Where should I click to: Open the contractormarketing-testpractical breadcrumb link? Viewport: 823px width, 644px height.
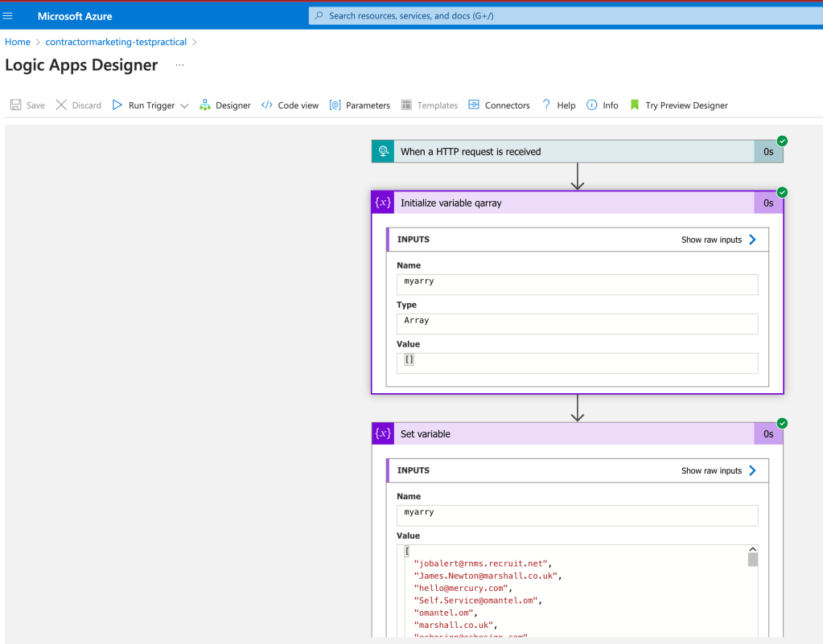[116, 42]
